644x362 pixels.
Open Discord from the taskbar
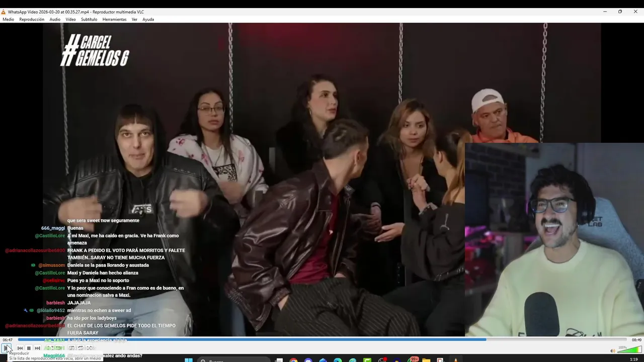[x=308, y=360]
